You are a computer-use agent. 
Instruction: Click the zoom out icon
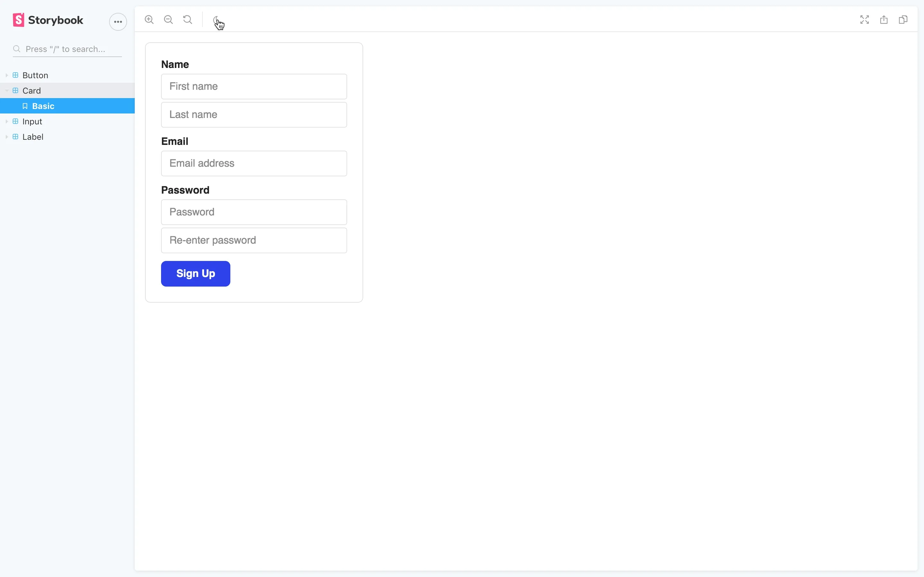168,20
